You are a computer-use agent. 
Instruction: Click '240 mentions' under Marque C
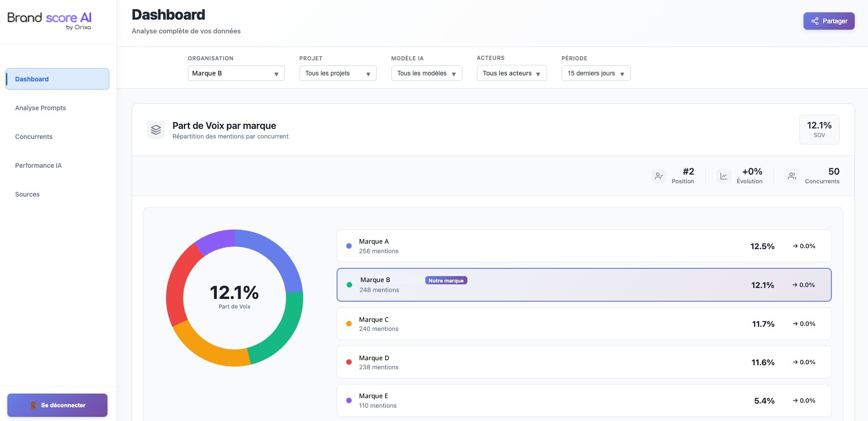click(379, 329)
